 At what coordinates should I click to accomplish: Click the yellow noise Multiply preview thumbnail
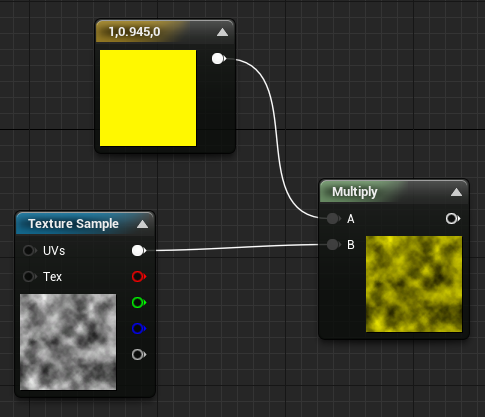[414, 284]
